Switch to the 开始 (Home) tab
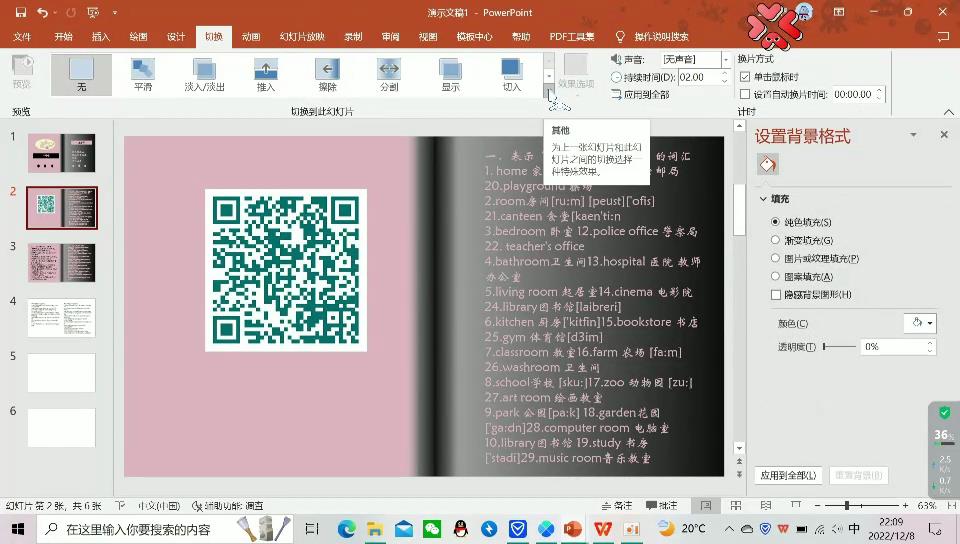Screen dimensions: 960x544 click(x=63, y=37)
